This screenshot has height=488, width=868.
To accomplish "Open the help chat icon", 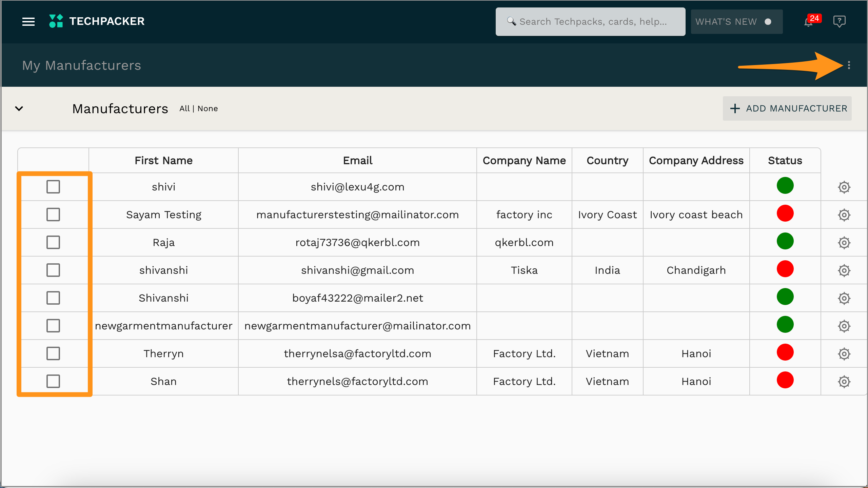I will click(x=839, y=21).
